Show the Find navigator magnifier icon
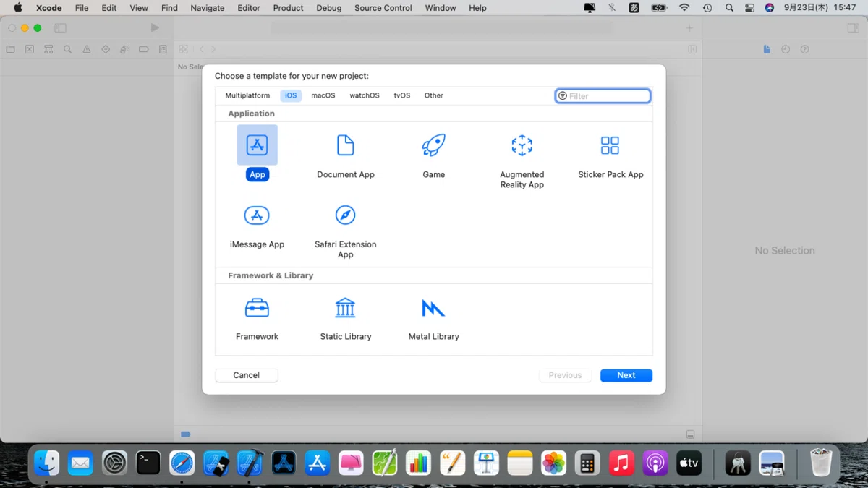Screen dimensions: 868x488 pyautogui.click(x=67, y=49)
